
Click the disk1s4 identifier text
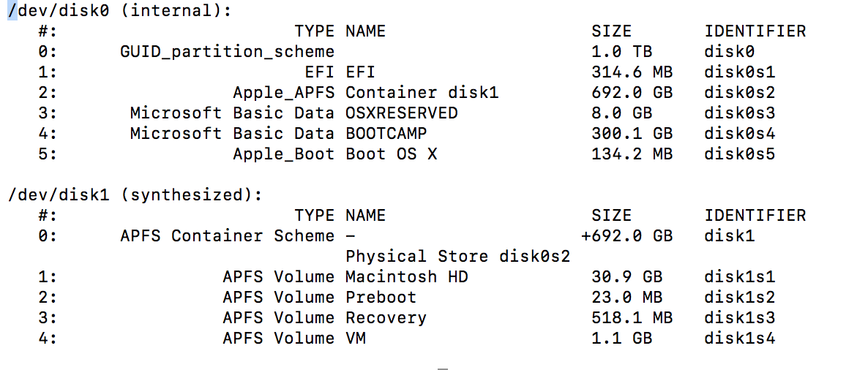(x=739, y=339)
